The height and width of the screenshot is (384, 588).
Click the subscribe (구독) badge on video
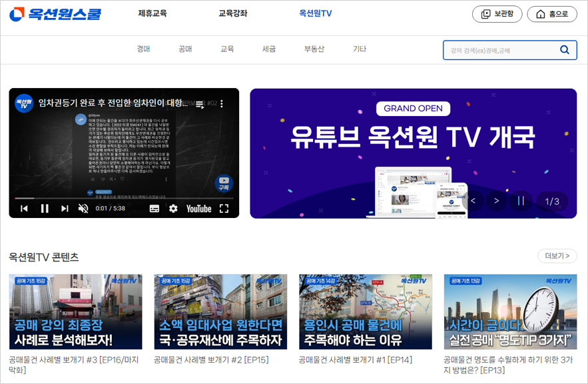tap(224, 183)
